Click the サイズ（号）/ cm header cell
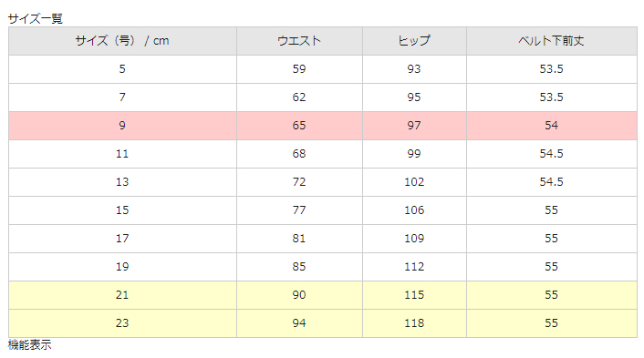644x358 pixels. pyautogui.click(x=122, y=41)
